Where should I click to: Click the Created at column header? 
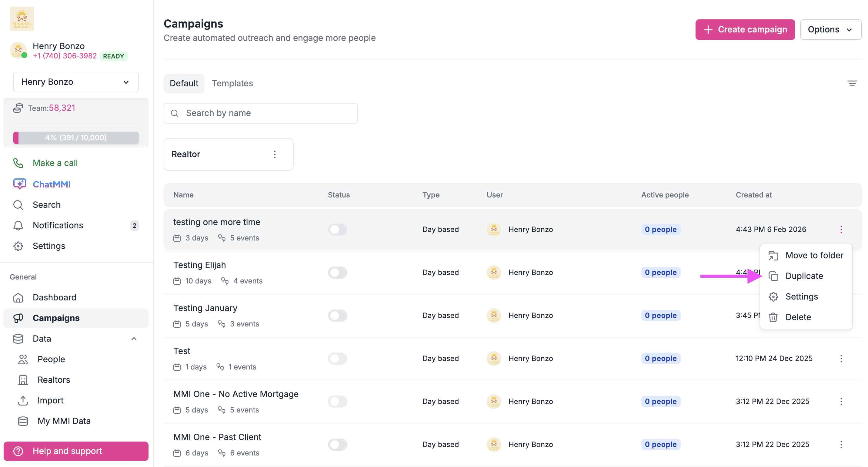[753, 195]
